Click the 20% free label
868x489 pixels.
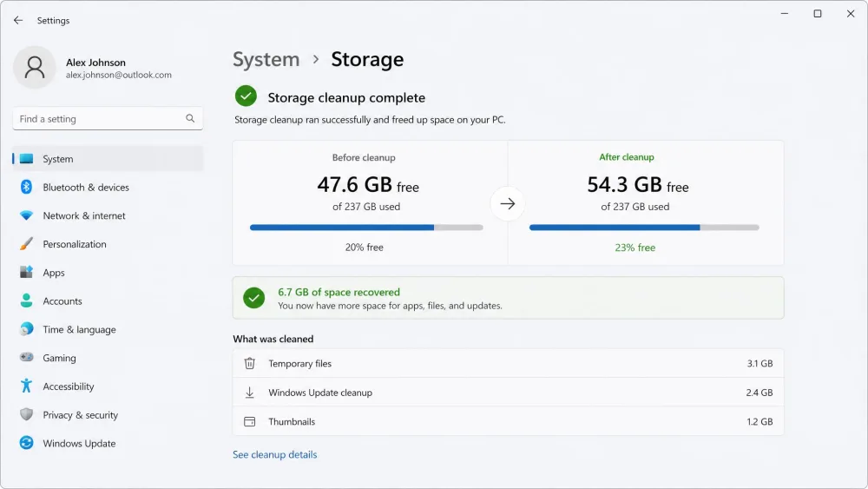tap(365, 247)
